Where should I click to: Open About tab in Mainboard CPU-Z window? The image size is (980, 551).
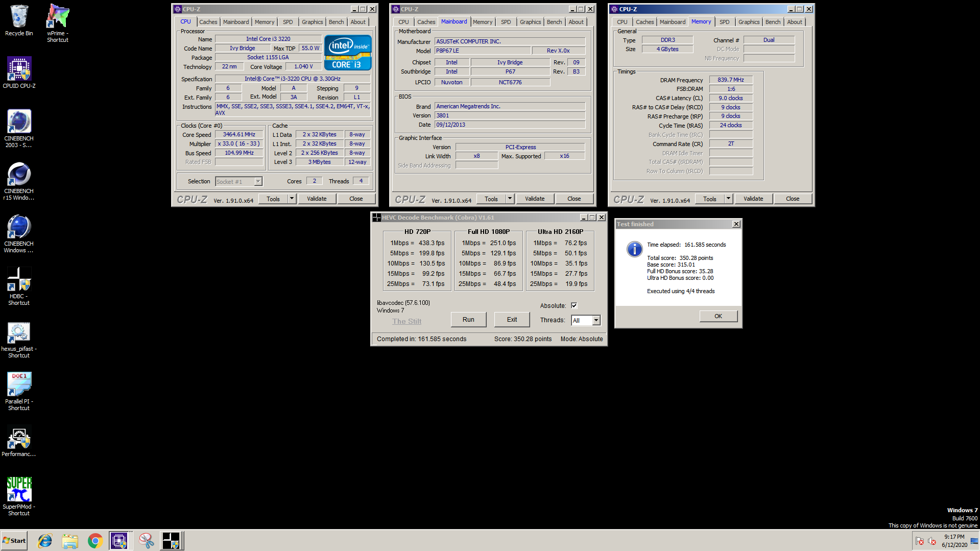pyautogui.click(x=576, y=22)
